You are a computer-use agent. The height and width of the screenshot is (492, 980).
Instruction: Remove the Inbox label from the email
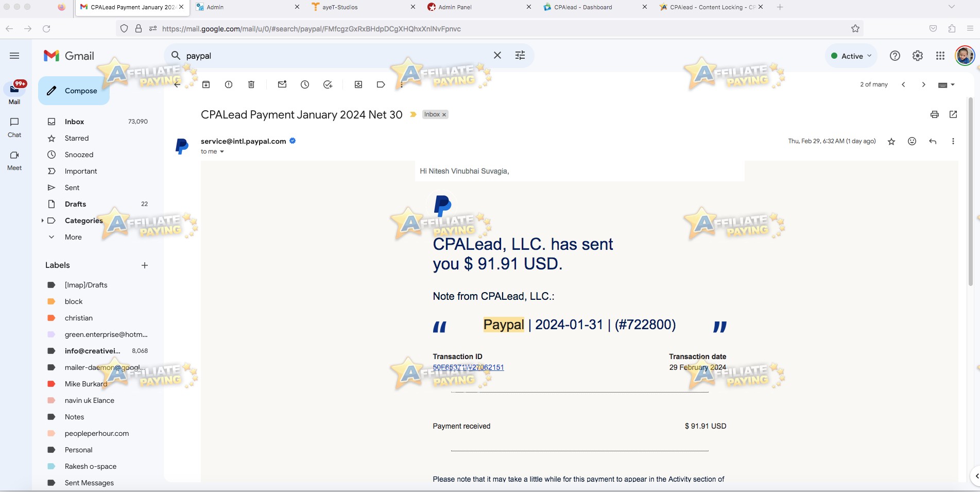pos(444,114)
